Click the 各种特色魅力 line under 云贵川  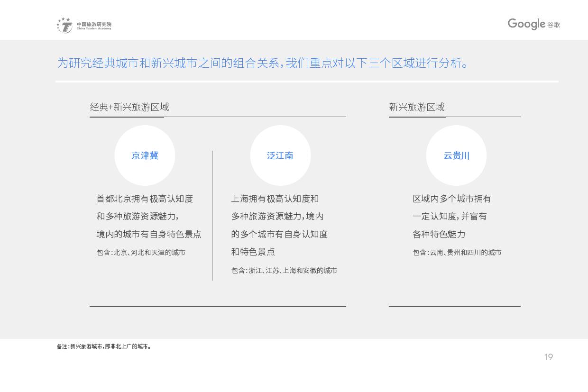pyautogui.click(x=439, y=234)
